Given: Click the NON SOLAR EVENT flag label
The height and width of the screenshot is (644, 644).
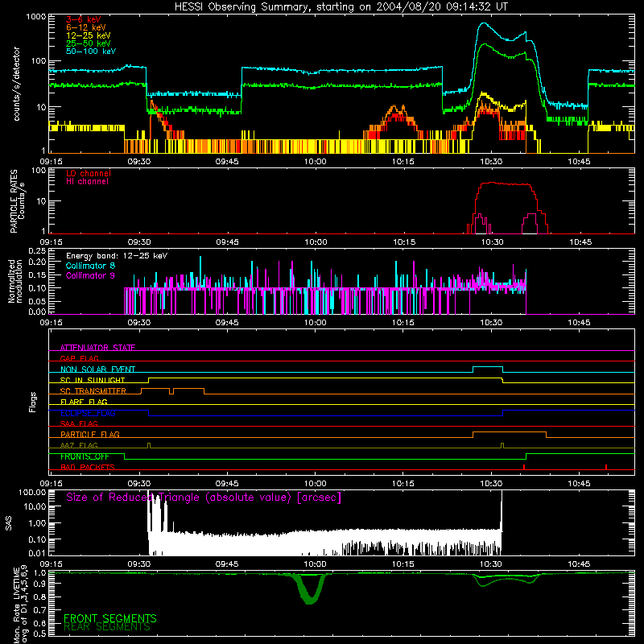Looking at the screenshot, I should click(97, 369).
